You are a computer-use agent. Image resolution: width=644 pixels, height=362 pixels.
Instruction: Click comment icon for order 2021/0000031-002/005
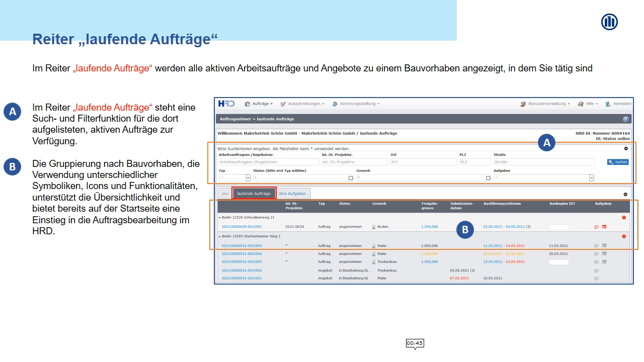tap(596, 262)
